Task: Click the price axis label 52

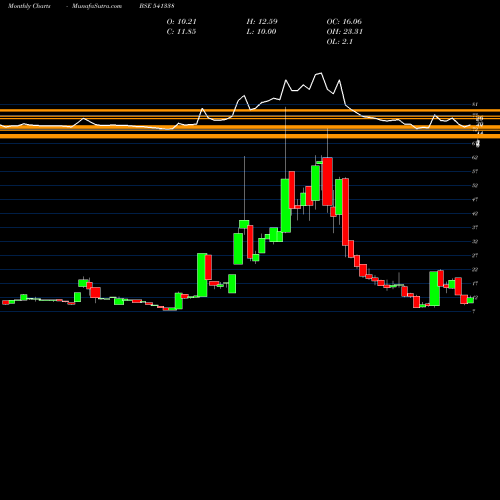Action: click(x=475, y=185)
